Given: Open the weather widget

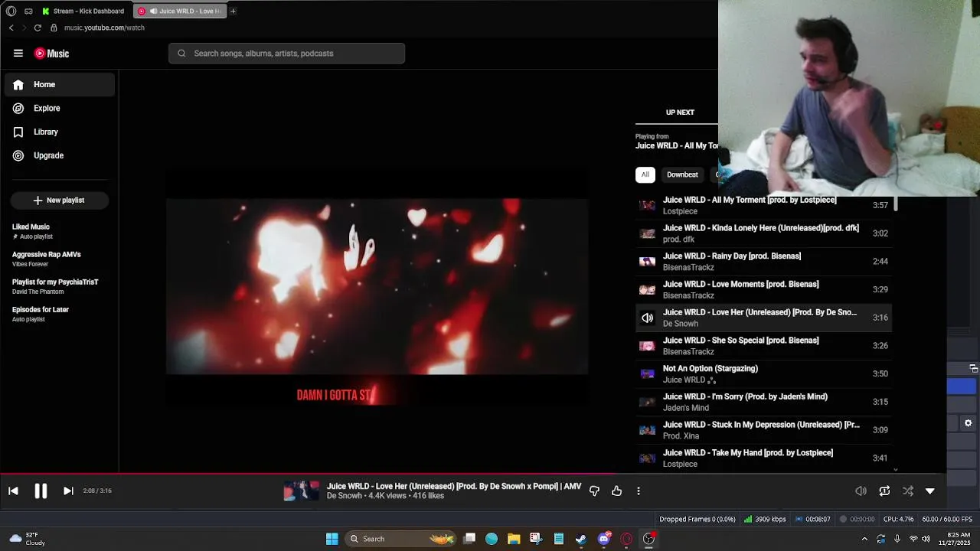Looking at the screenshot, I should (x=27, y=539).
